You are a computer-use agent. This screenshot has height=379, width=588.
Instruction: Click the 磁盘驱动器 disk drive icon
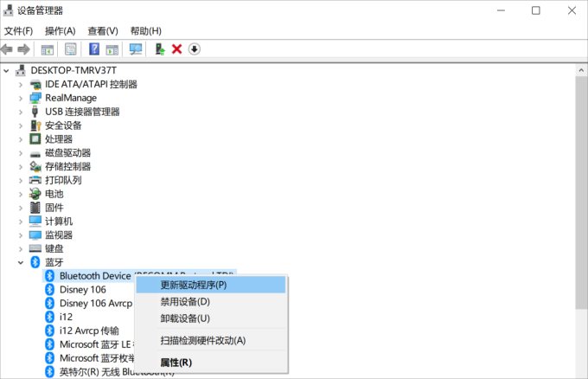(x=35, y=154)
